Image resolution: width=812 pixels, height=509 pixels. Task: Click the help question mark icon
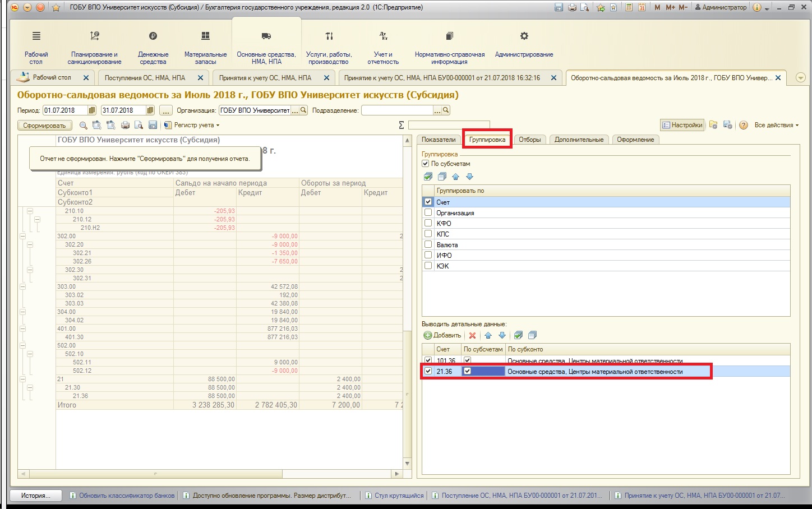pos(743,126)
